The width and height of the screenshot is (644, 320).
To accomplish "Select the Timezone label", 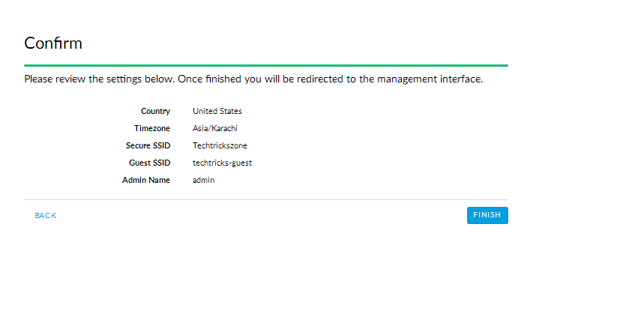I will pyautogui.click(x=152, y=128).
